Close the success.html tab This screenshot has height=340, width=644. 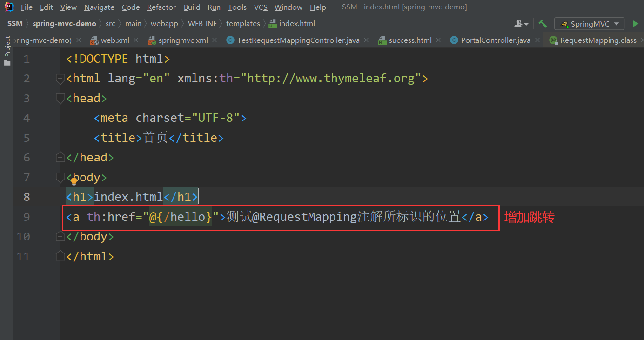[439, 40]
